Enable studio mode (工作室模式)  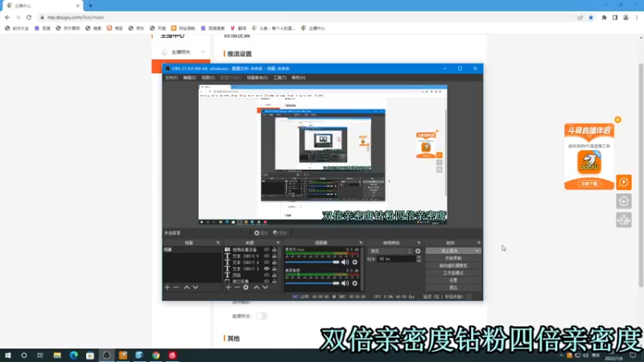[453, 273]
